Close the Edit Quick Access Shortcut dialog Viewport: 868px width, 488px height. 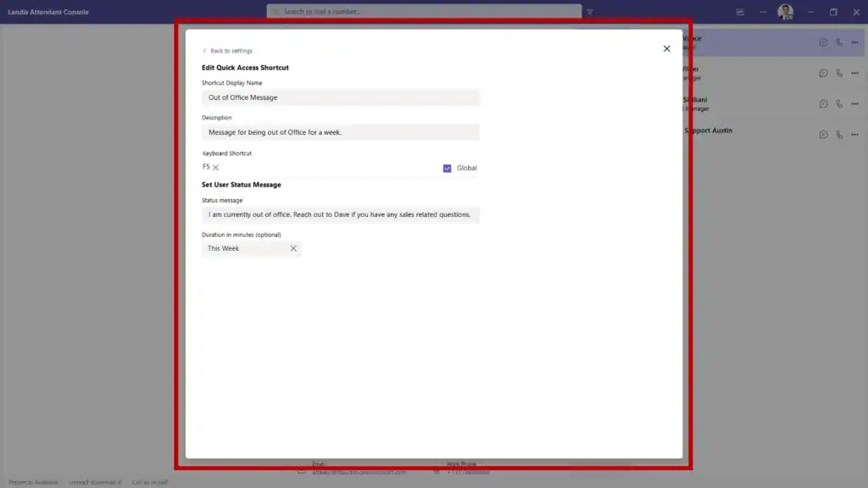point(666,48)
